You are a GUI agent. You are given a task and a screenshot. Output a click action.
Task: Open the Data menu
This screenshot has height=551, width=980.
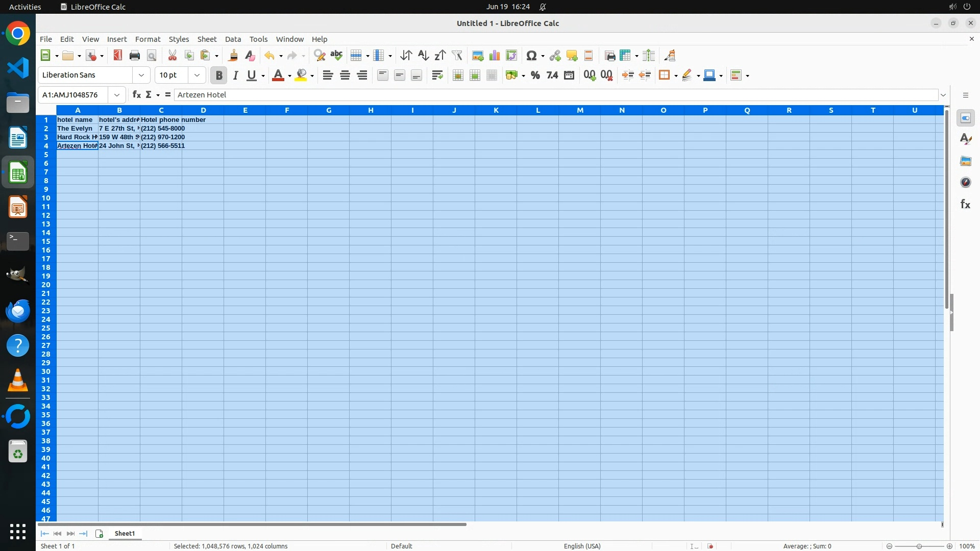coord(233,39)
